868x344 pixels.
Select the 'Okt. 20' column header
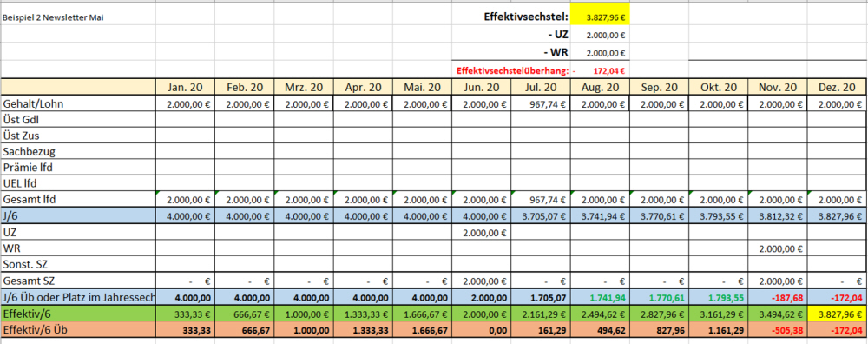tap(718, 87)
